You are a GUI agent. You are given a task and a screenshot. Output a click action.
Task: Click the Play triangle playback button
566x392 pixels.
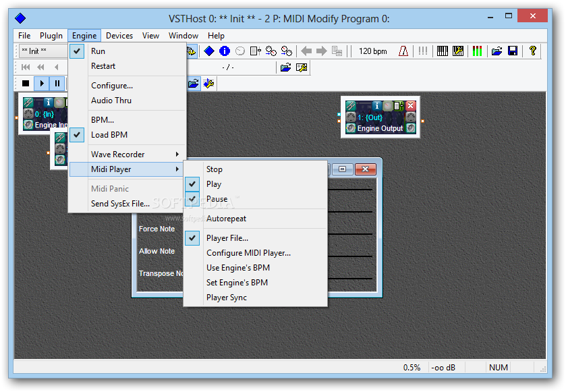[x=42, y=84]
